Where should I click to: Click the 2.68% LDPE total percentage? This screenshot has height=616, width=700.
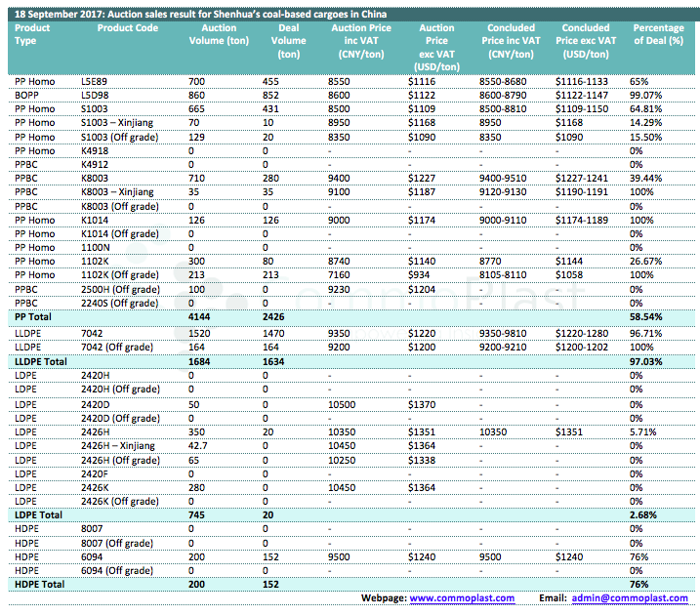click(642, 515)
